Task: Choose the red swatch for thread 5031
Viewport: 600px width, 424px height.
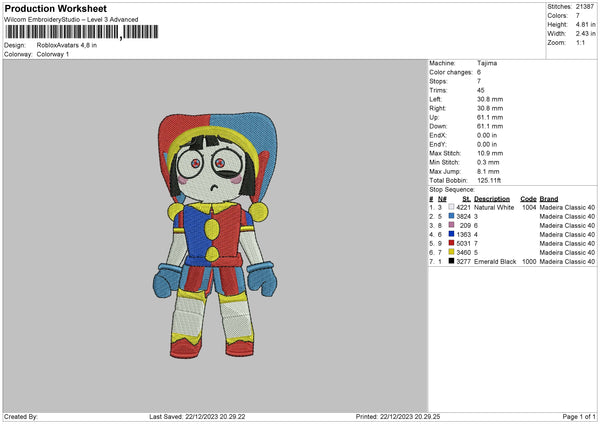Action: pyautogui.click(x=451, y=243)
